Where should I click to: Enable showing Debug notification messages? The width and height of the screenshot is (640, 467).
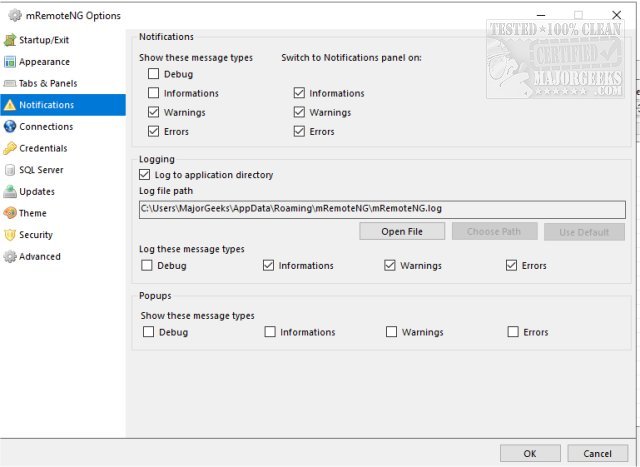(153, 74)
